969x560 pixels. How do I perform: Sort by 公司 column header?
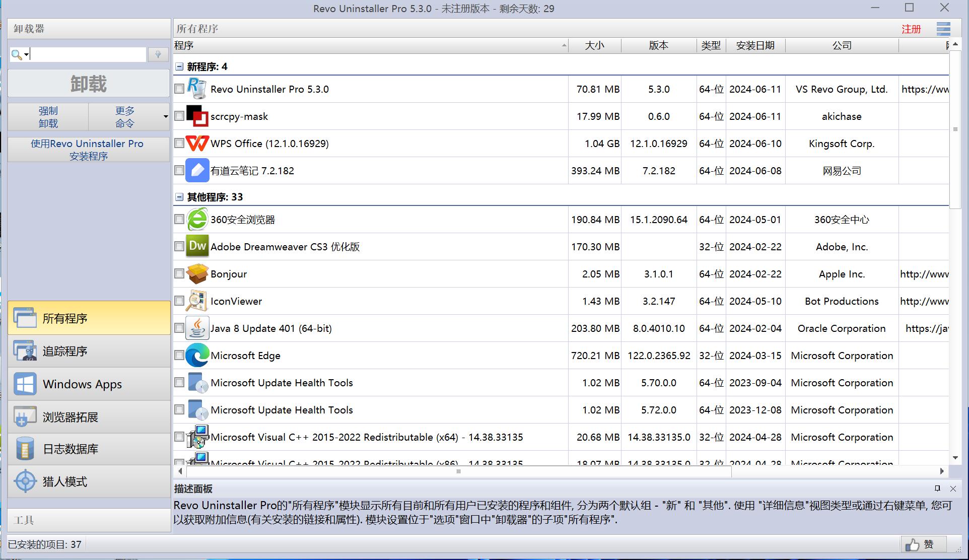[842, 45]
